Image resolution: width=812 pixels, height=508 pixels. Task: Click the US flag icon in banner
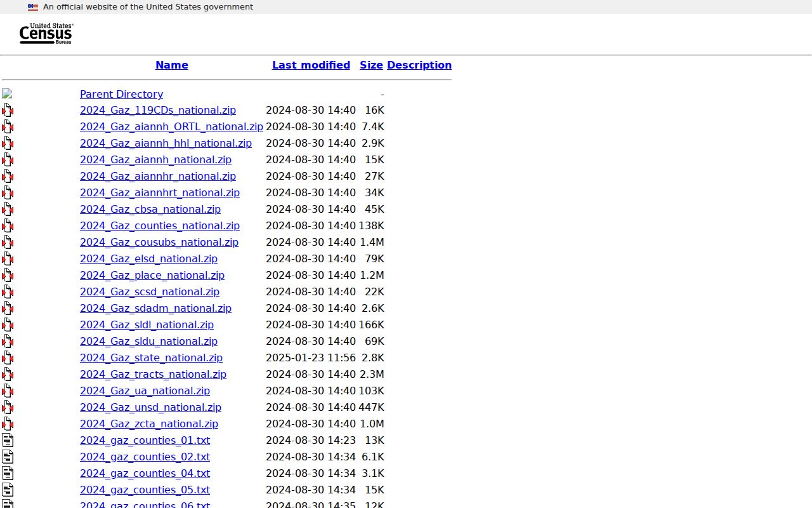pos(33,7)
